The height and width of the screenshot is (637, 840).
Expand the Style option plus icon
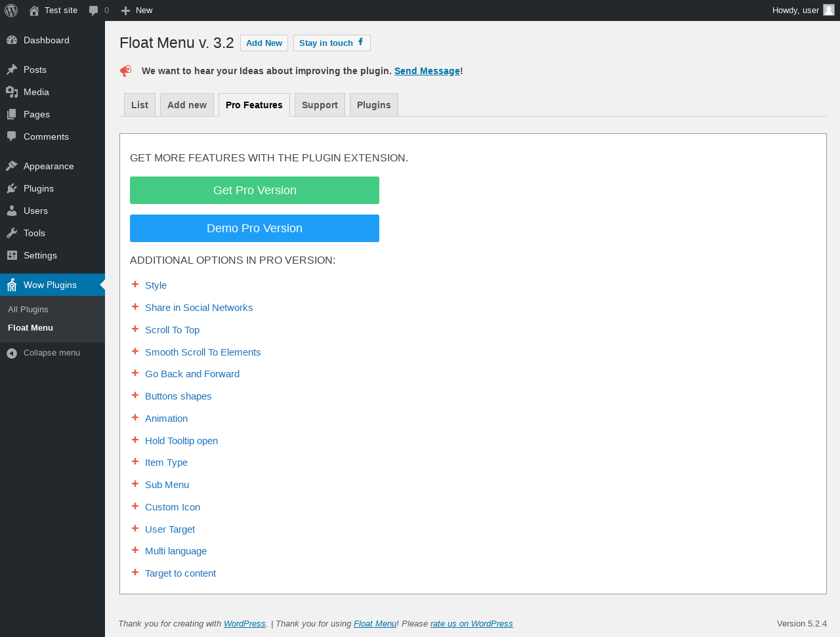coord(135,284)
